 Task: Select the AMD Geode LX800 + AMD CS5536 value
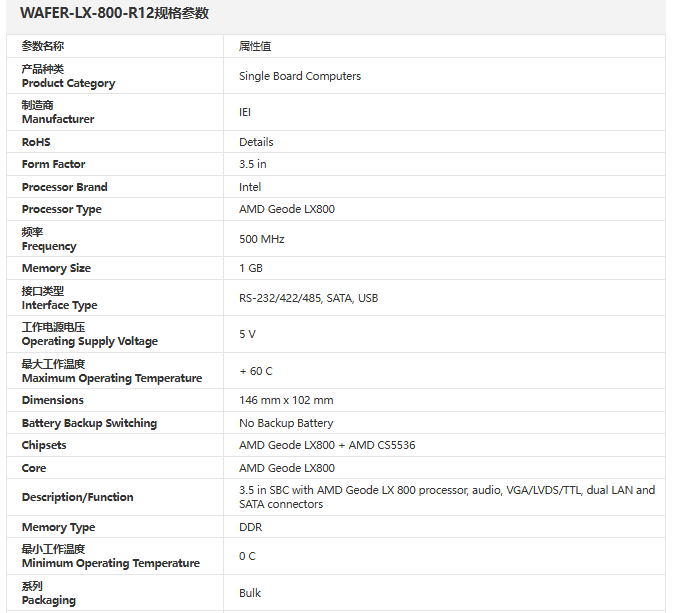click(327, 445)
